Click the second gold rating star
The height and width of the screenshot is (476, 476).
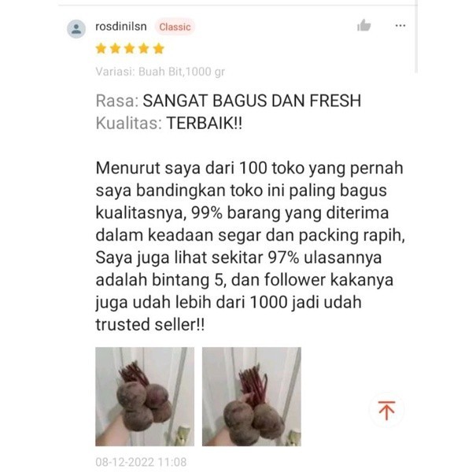[116, 48]
